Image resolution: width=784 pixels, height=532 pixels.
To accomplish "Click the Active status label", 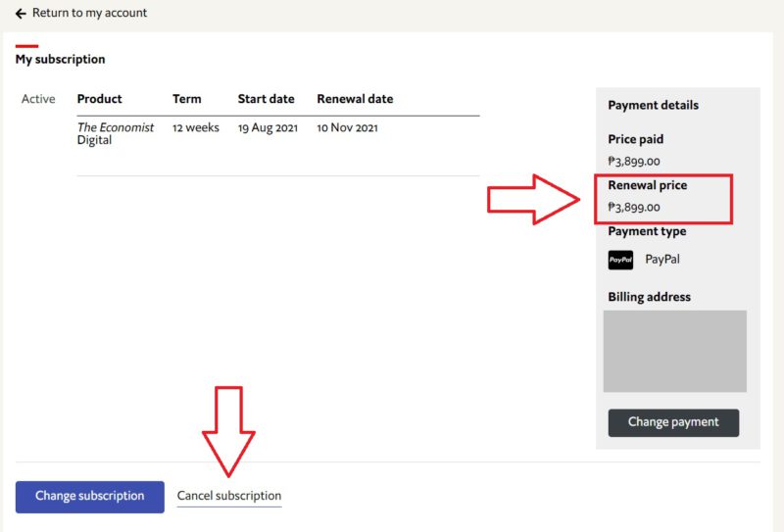I will (x=38, y=99).
